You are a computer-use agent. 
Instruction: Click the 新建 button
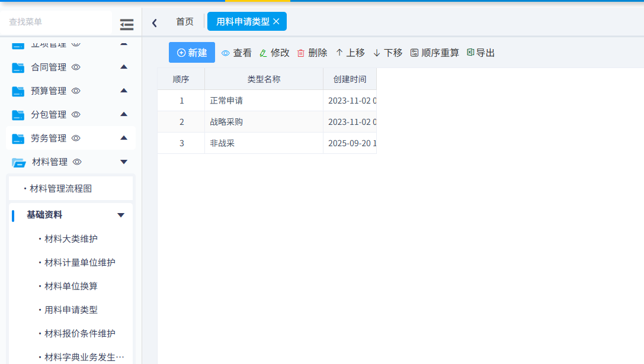click(x=192, y=53)
